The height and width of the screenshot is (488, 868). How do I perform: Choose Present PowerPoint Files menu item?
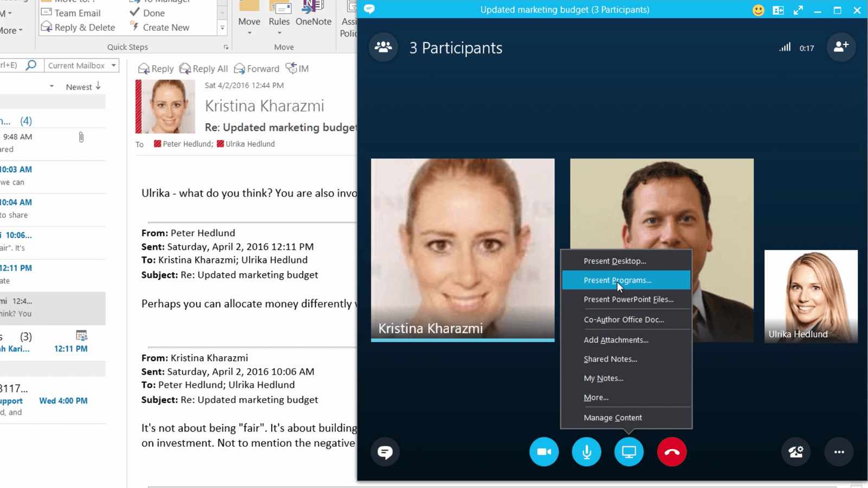628,299
